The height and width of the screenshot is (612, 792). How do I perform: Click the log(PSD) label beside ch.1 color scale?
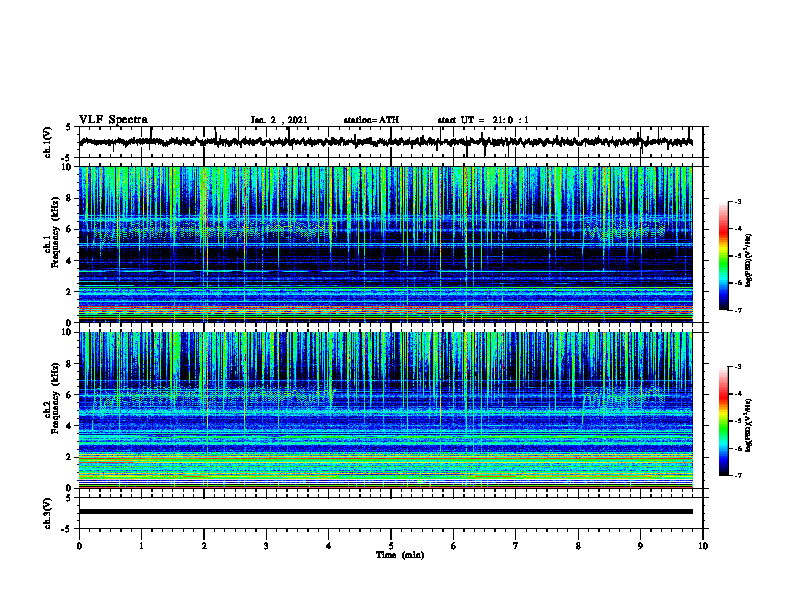[x=749, y=260]
